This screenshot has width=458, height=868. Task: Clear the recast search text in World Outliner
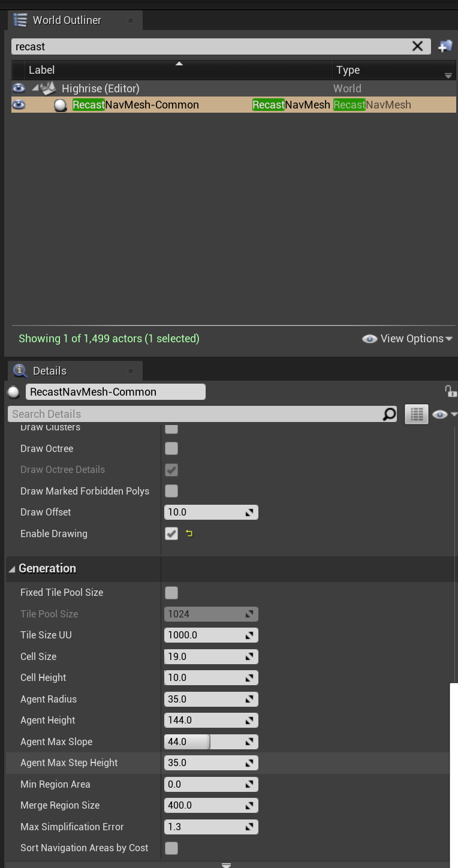[x=417, y=46]
